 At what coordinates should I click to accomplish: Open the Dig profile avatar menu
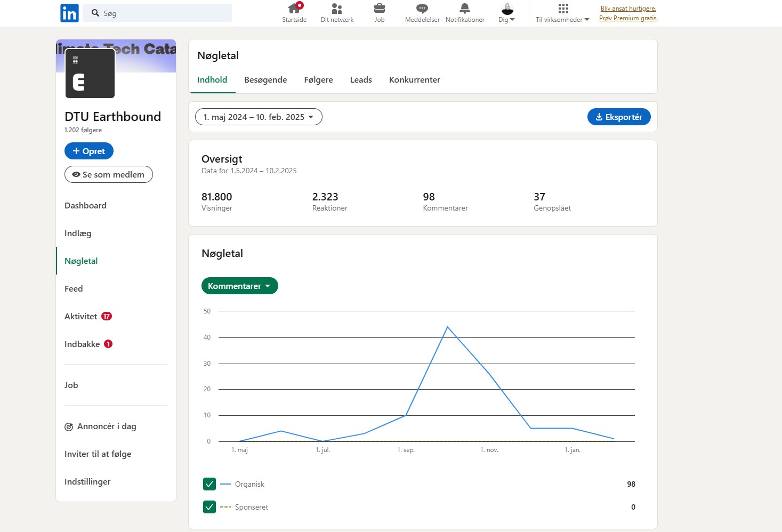tap(507, 13)
